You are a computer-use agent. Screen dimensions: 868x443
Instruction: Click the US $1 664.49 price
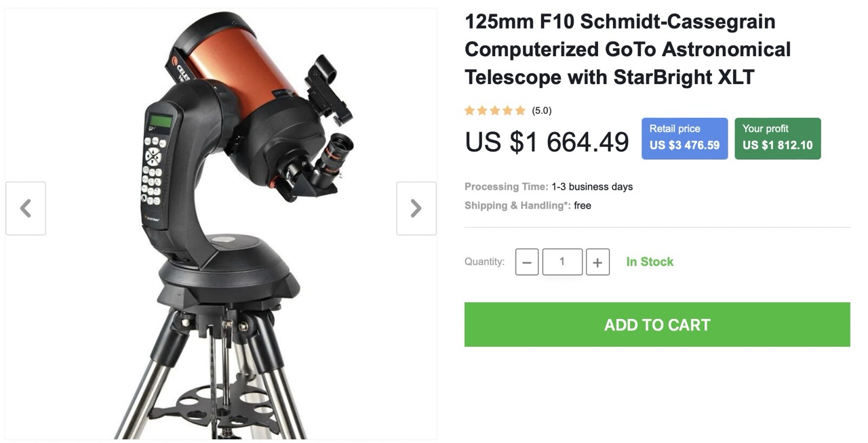(547, 142)
